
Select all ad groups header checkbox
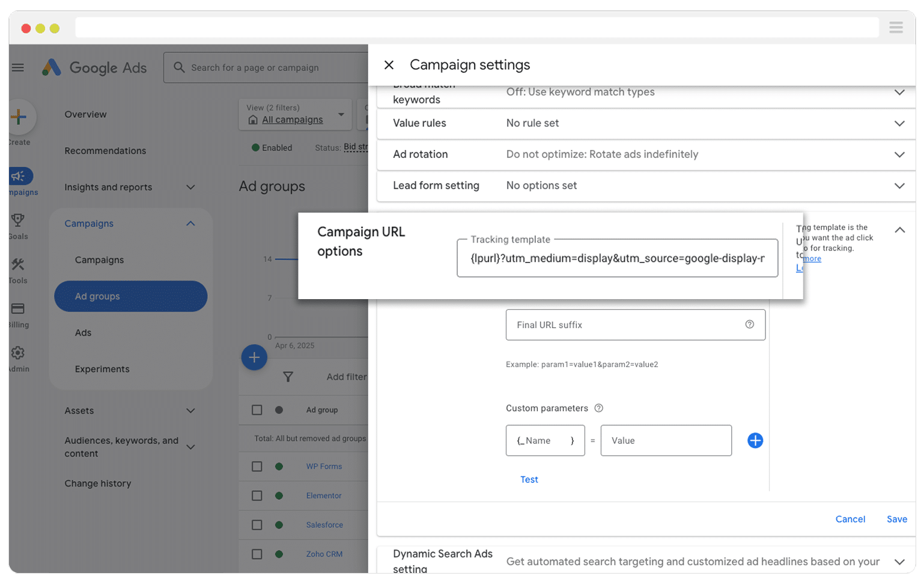pos(257,410)
